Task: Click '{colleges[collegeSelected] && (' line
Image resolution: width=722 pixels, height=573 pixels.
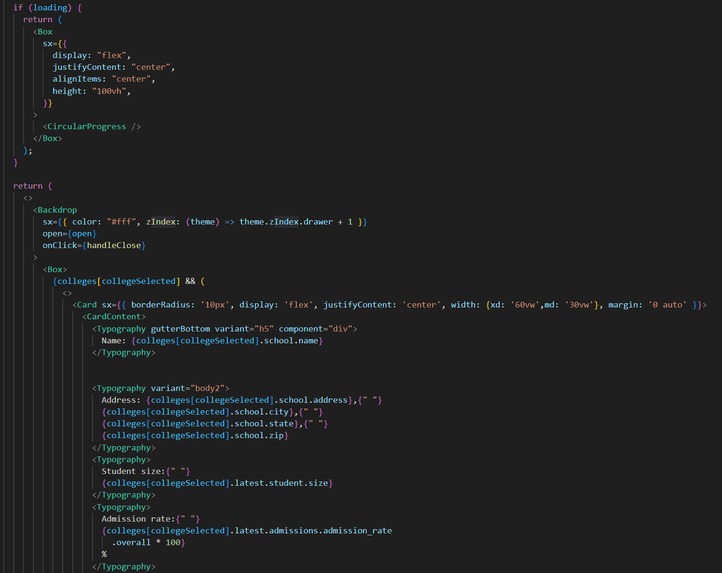Action: (128, 281)
